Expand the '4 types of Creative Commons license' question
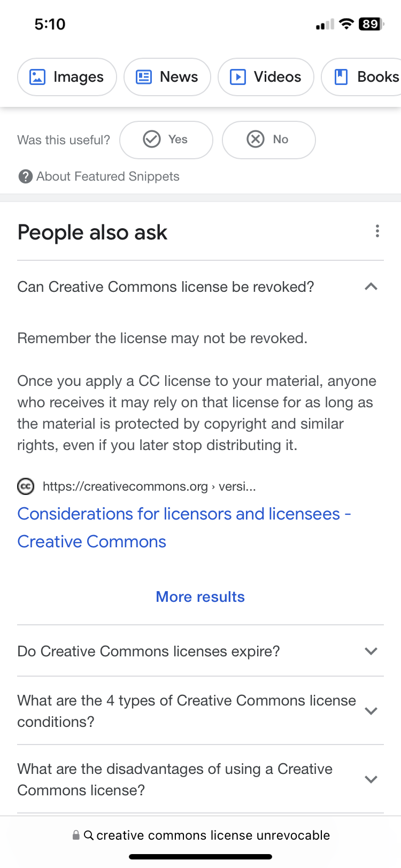This screenshot has height=868, width=401. [x=200, y=711]
